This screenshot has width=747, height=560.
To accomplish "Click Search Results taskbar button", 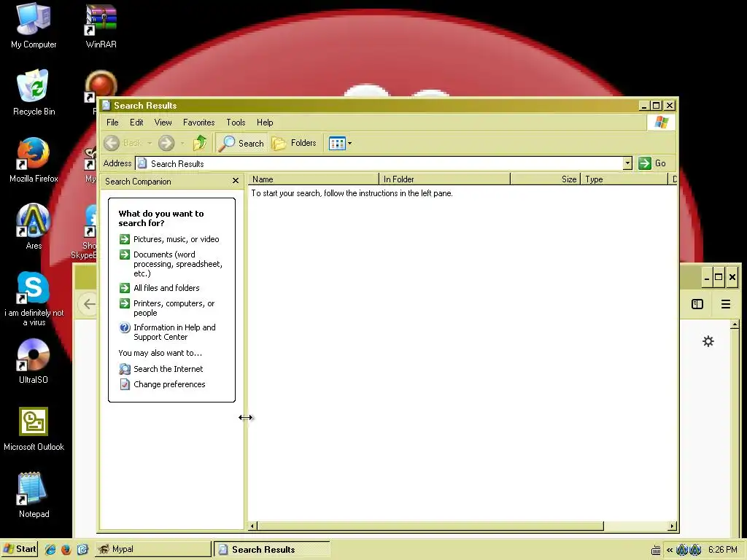I will click(x=271, y=549).
